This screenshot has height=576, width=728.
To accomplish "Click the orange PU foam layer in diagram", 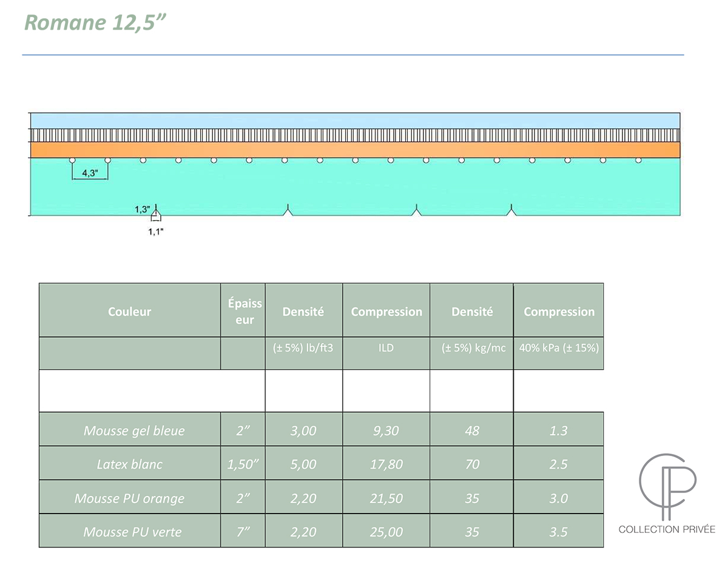I will [x=355, y=150].
